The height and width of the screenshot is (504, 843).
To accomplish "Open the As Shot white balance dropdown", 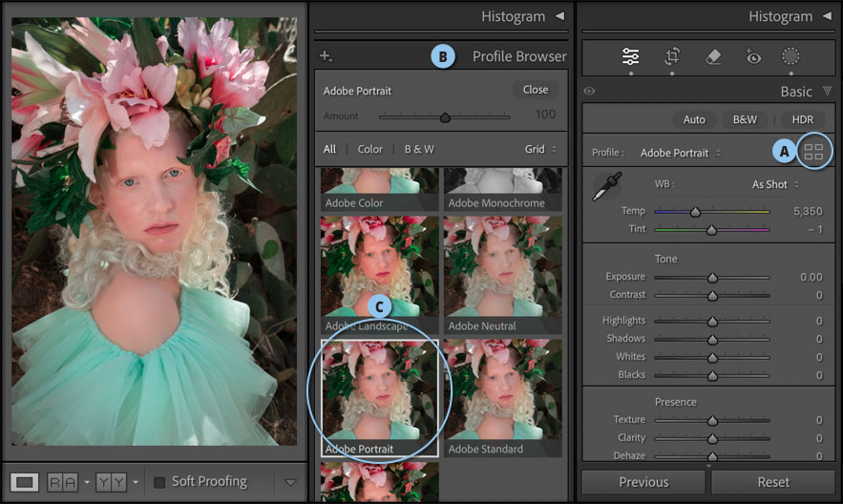I will (775, 184).
